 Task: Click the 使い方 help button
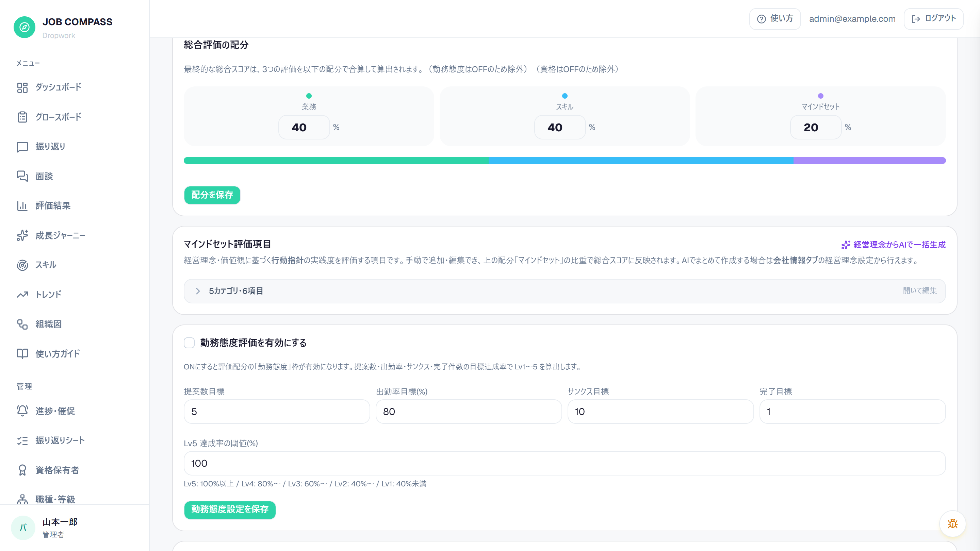coord(774,19)
